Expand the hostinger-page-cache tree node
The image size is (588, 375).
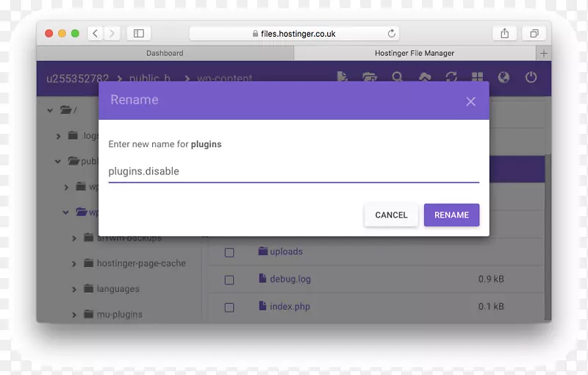point(74,264)
